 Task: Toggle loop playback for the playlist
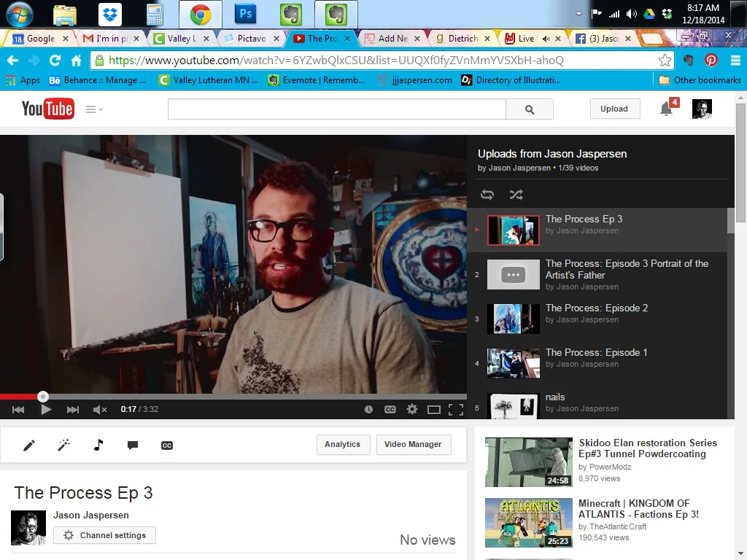pyautogui.click(x=487, y=195)
